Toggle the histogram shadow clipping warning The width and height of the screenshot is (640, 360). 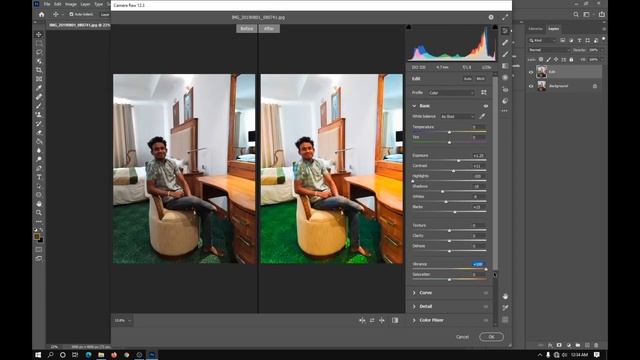[x=409, y=27]
